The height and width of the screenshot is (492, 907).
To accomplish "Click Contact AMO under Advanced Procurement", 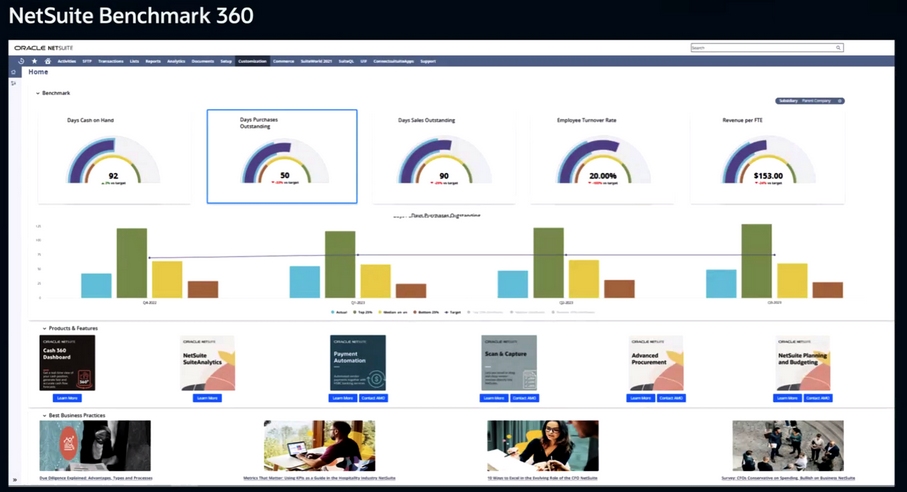I will tap(671, 398).
